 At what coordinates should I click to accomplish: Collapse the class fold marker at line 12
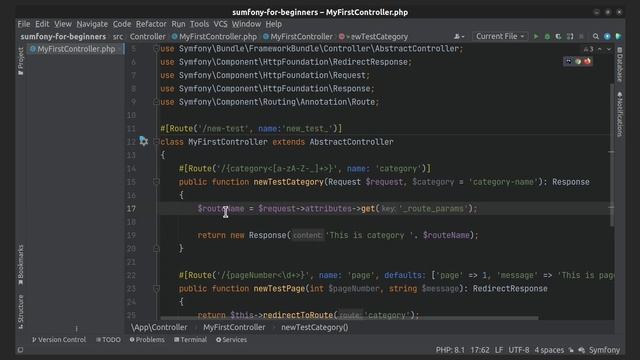pyautogui.click(x=156, y=142)
